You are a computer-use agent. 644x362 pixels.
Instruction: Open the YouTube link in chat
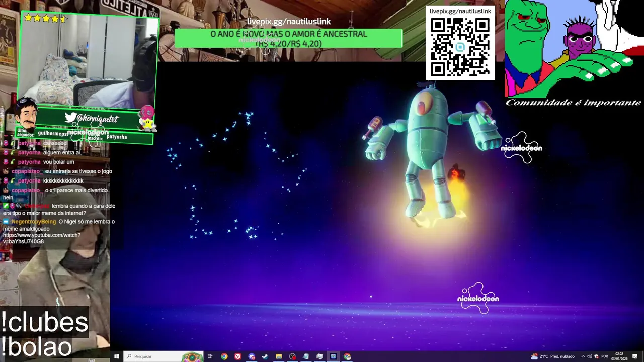[x=41, y=238]
